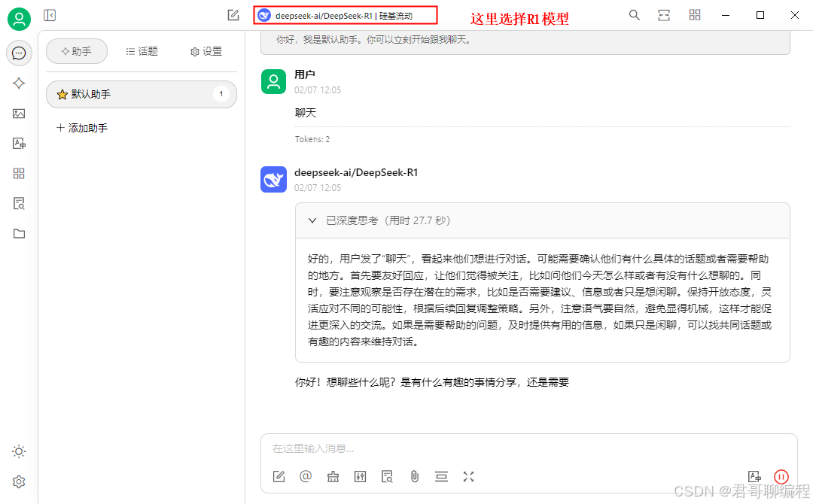Switch to the 话题 tab
Screen dimensions: 813x504
(142, 51)
